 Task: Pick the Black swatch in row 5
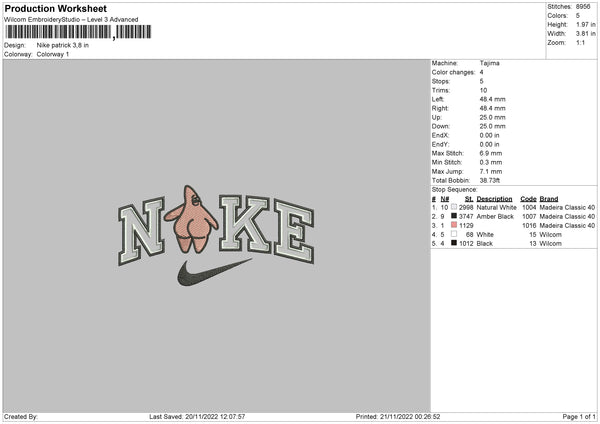[x=454, y=243]
